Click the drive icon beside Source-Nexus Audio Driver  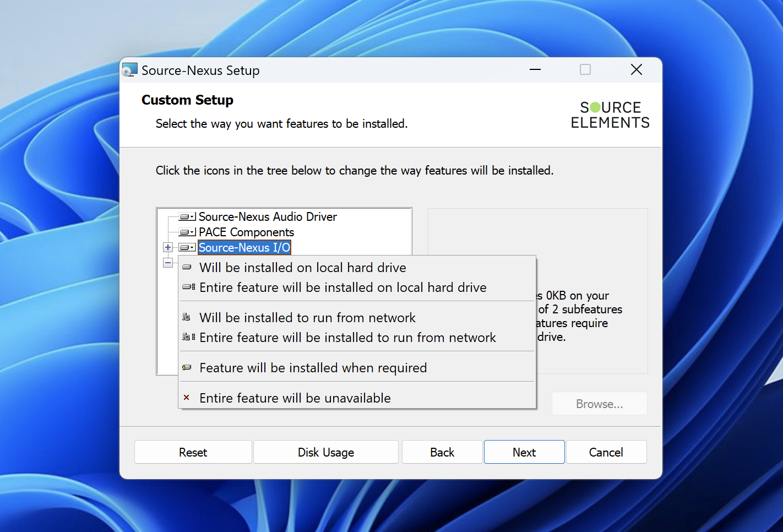187,217
